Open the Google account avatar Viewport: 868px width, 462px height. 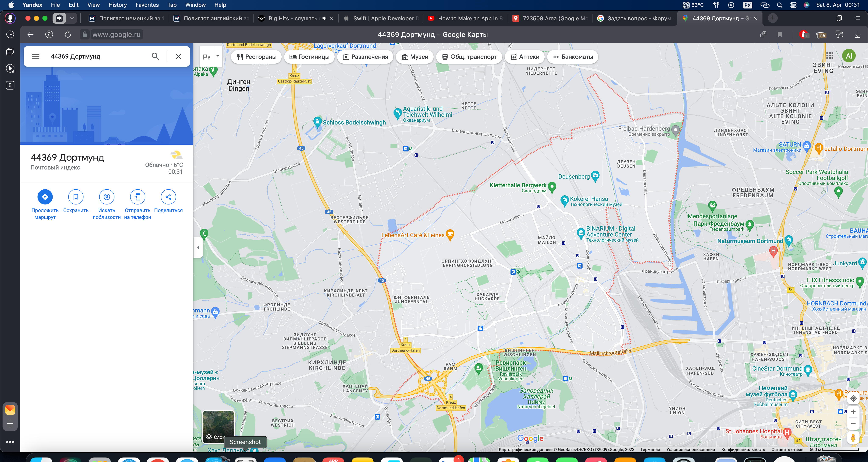point(849,56)
